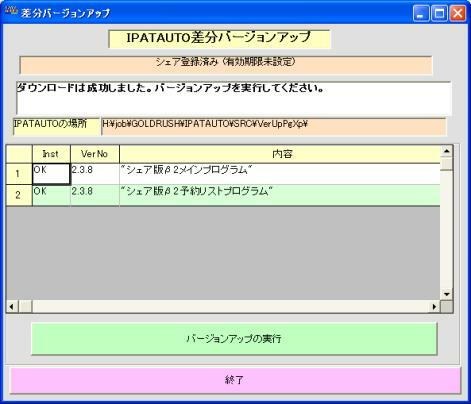Viewport: 471px width, 404px height.
Task: Select the Inst cell in row 1
Action: point(51,174)
